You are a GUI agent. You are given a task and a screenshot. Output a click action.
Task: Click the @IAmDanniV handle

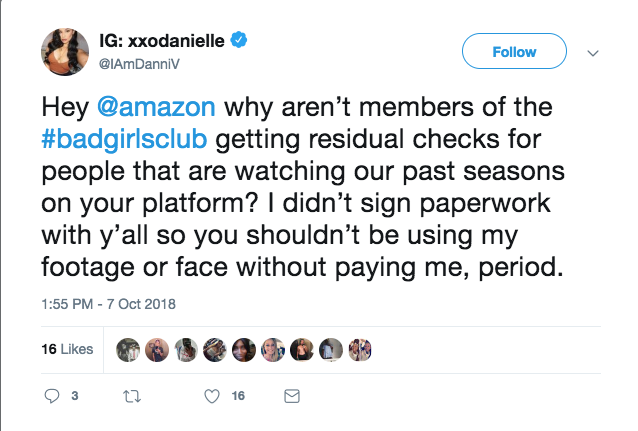(x=139, y=64)
